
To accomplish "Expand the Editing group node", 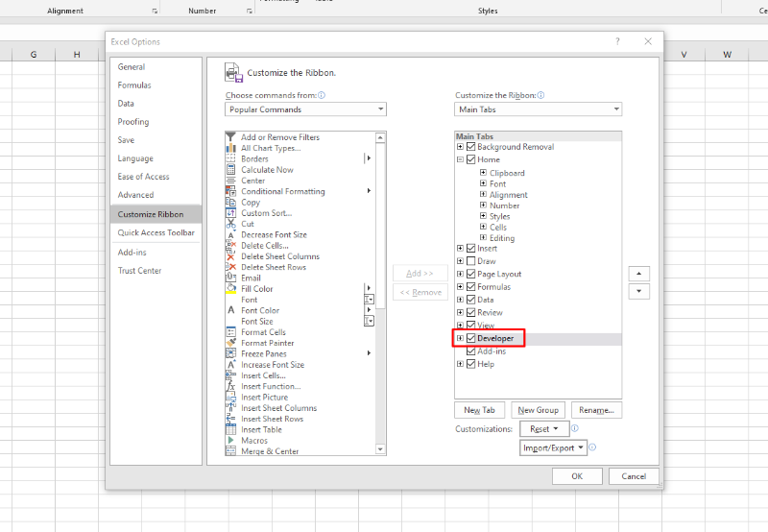I will (483, 237).
